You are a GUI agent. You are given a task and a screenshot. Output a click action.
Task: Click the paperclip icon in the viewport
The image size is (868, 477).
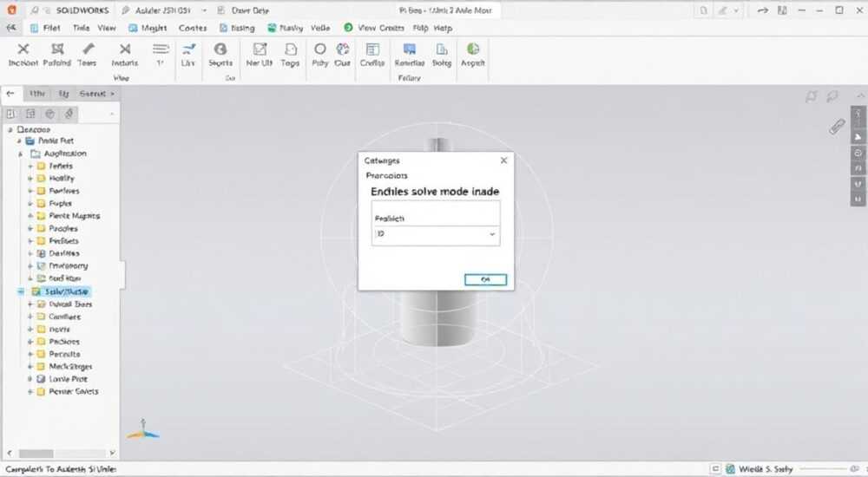(837, 127)
